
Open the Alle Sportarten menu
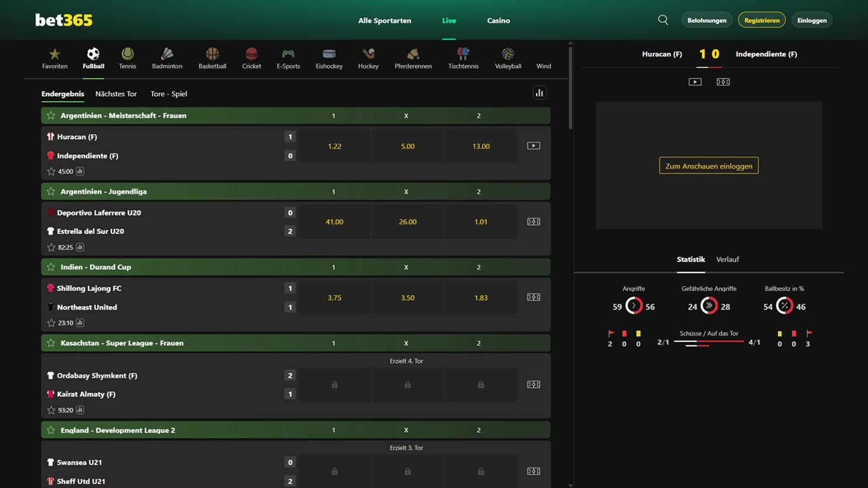pos(385,20)
